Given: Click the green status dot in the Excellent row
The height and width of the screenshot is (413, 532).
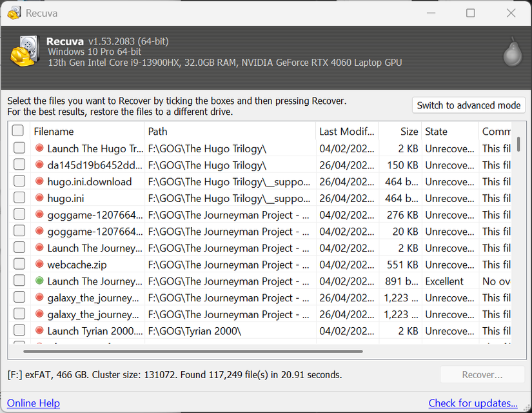Looking at the screenshot, I should (39, 281).
